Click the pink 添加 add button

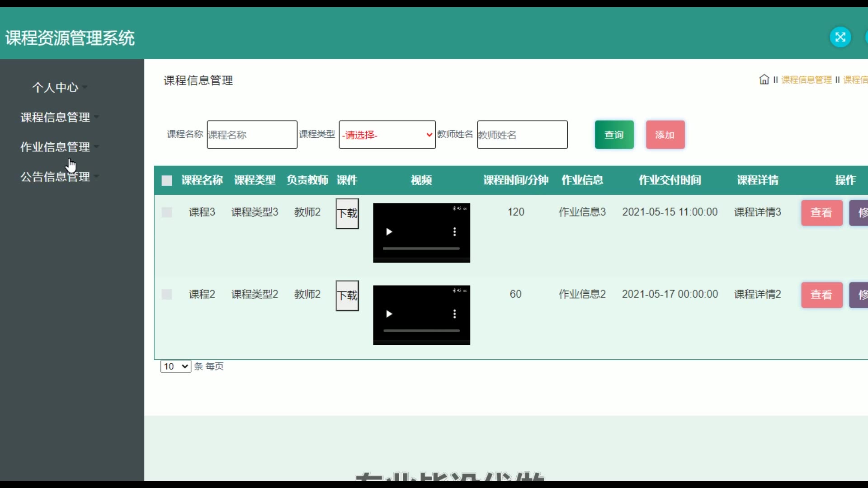pos(665,135)
